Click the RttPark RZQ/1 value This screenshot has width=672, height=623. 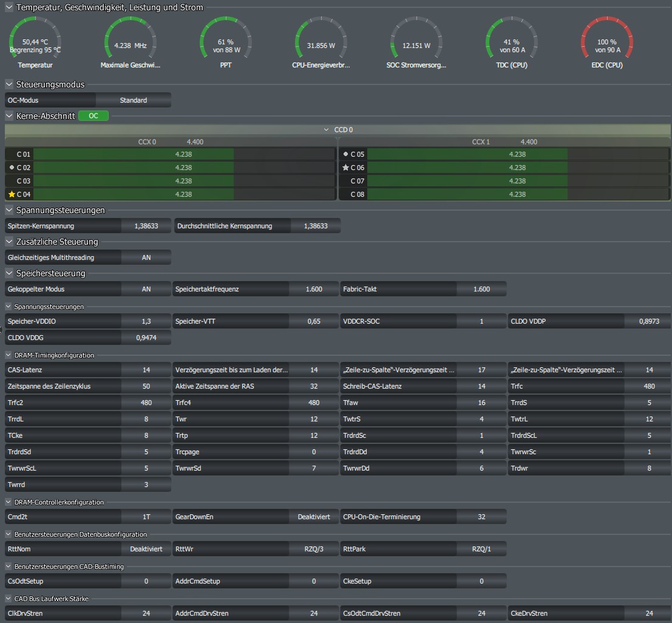point(481,549)
